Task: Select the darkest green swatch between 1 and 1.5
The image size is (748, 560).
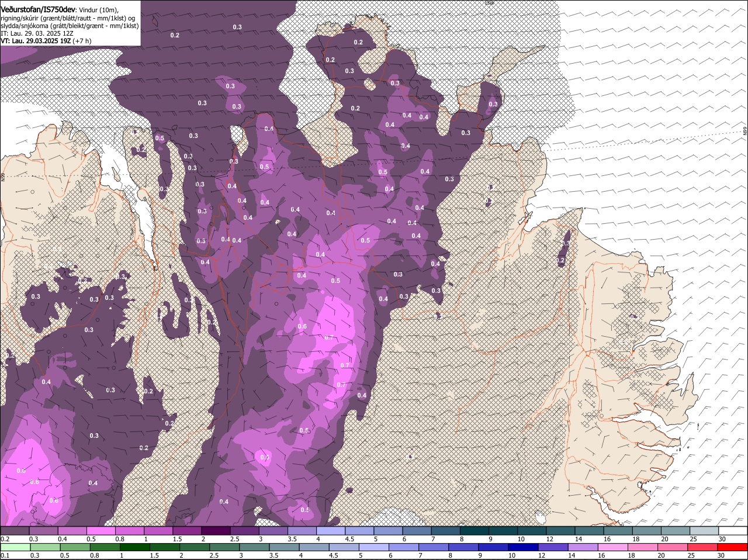Action: tap(135, 547)
